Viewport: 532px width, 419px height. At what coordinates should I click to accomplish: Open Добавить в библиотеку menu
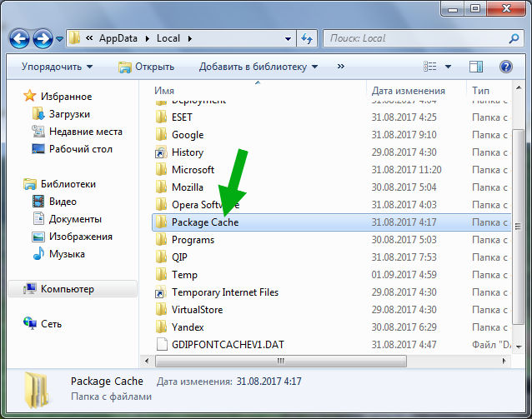click(258, 67)
